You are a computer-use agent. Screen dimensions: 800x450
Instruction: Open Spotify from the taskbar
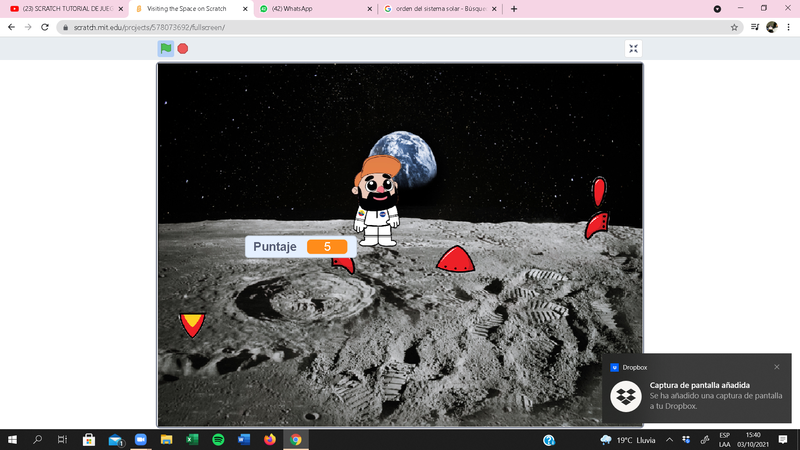[218, 439]
